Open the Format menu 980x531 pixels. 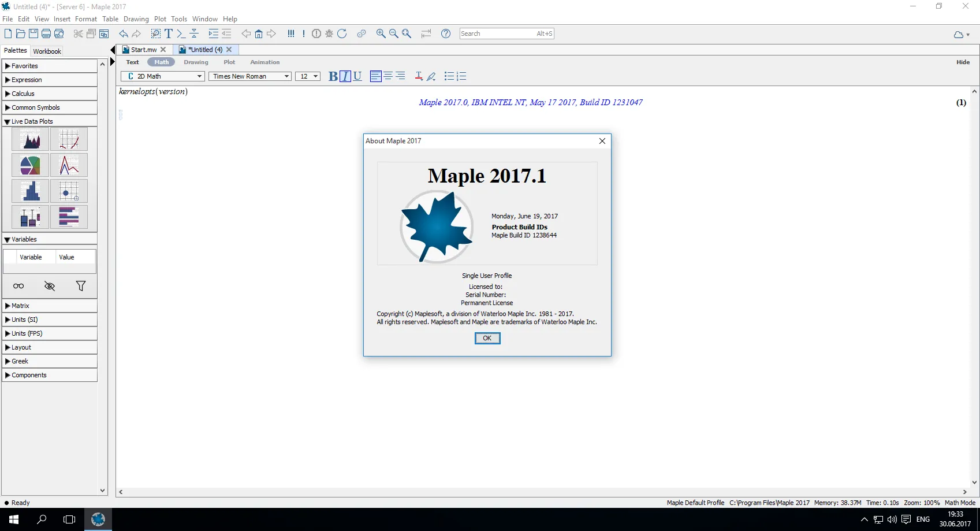pos(86,19)
